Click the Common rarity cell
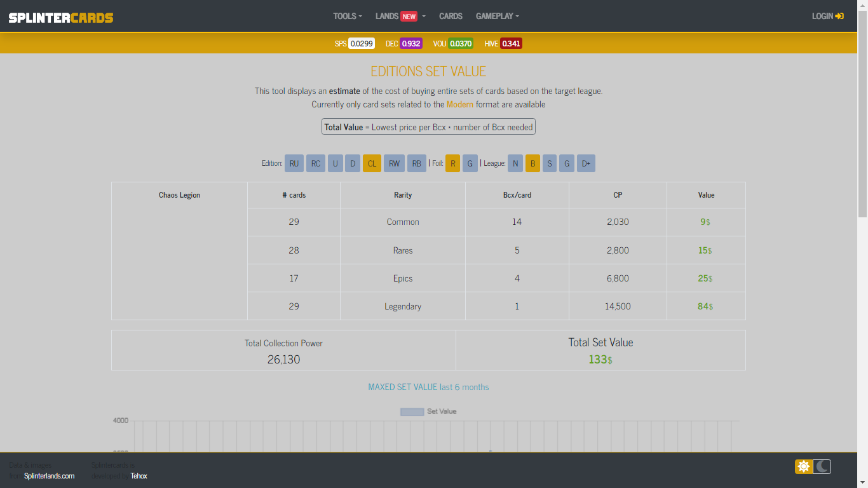Viewport: 868px width, 488px height. [403, 222]
